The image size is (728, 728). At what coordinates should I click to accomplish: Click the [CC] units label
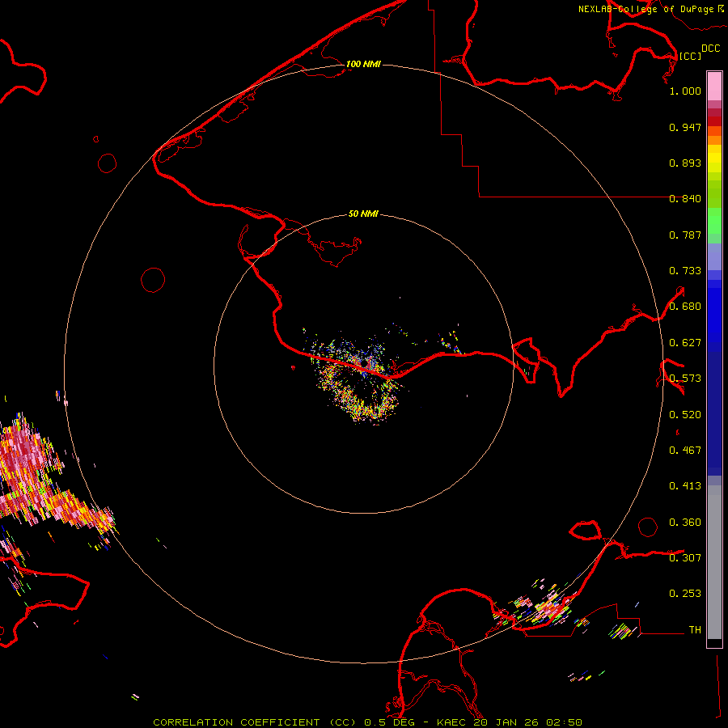point(690,56)
